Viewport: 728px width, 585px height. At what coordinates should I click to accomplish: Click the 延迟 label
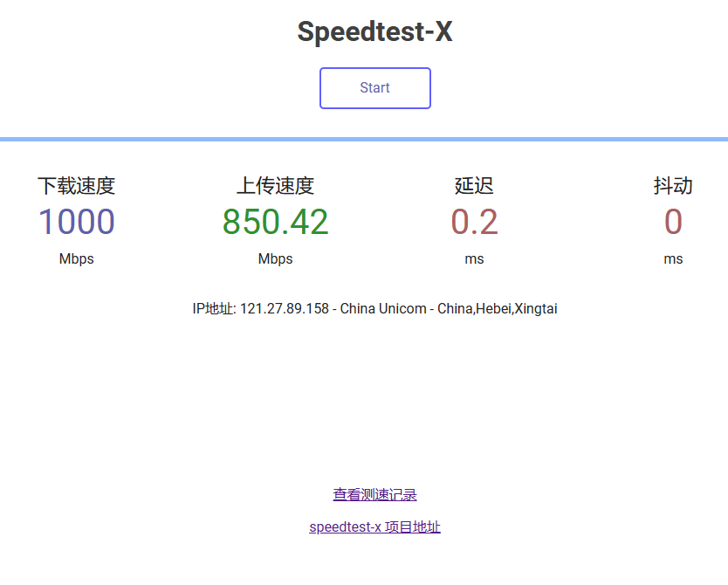coord(474,186)
